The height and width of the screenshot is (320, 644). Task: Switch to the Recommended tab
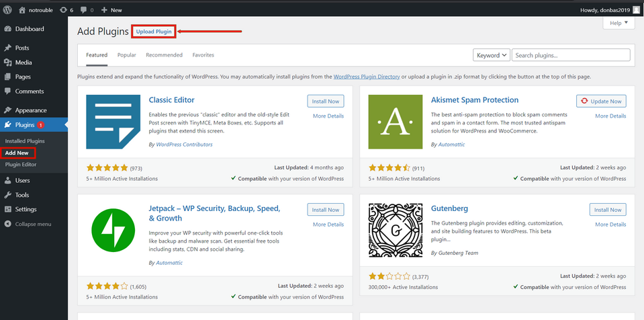coord(164,55)
